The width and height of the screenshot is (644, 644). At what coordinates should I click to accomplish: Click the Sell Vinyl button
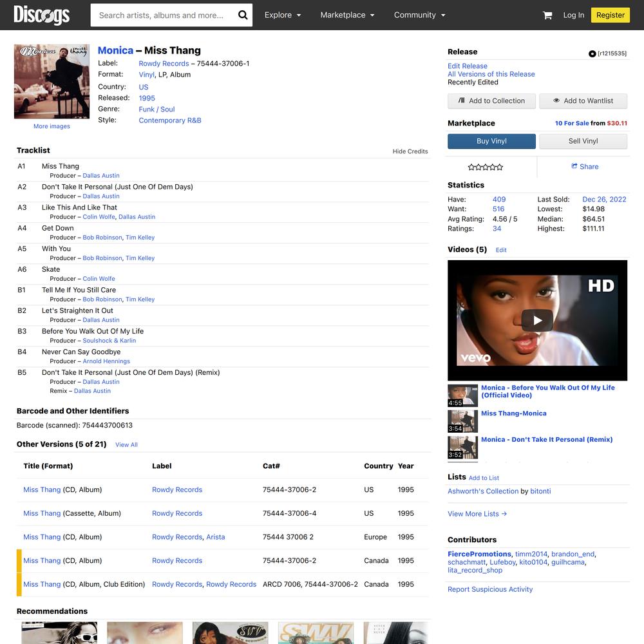pyautogui.click(x=583, y=141)
